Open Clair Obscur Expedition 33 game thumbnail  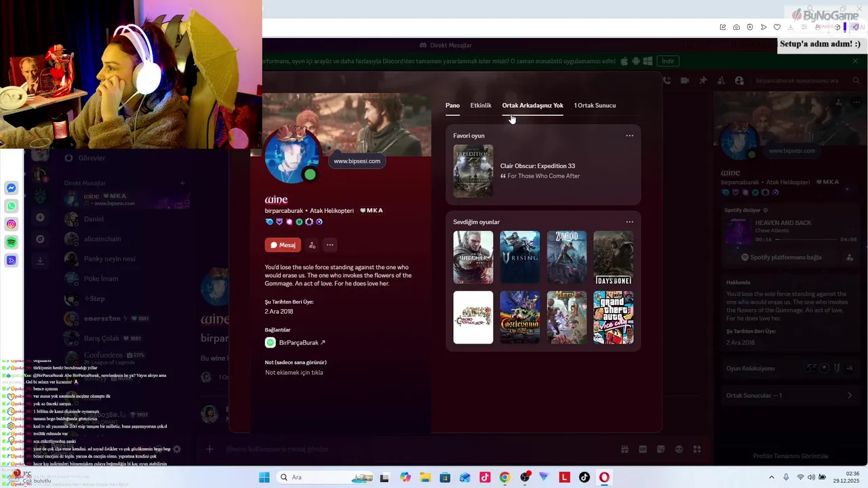tap(473, 171)
